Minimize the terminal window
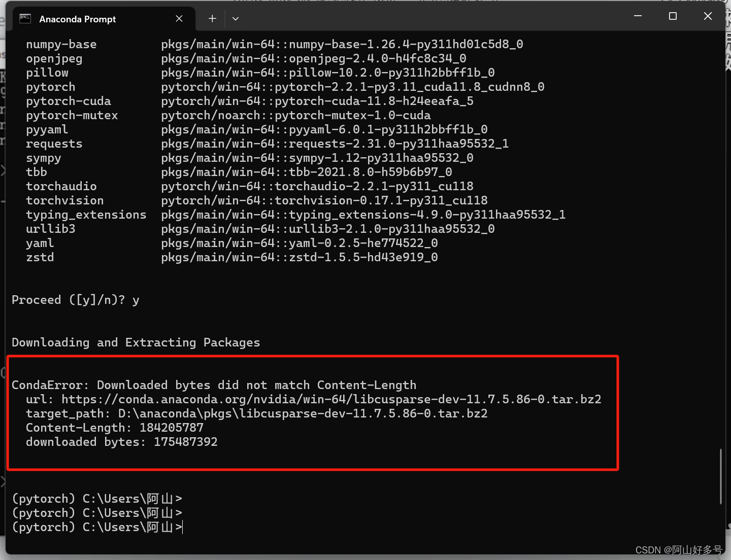The width and height of the screenshot is (731, 560). click(638, 16)
